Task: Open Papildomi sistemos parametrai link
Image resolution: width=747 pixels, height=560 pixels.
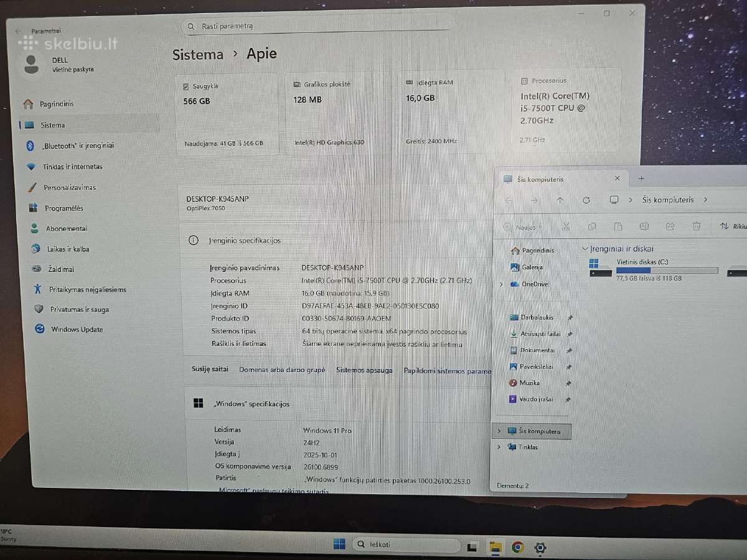Action: [448, 371]
